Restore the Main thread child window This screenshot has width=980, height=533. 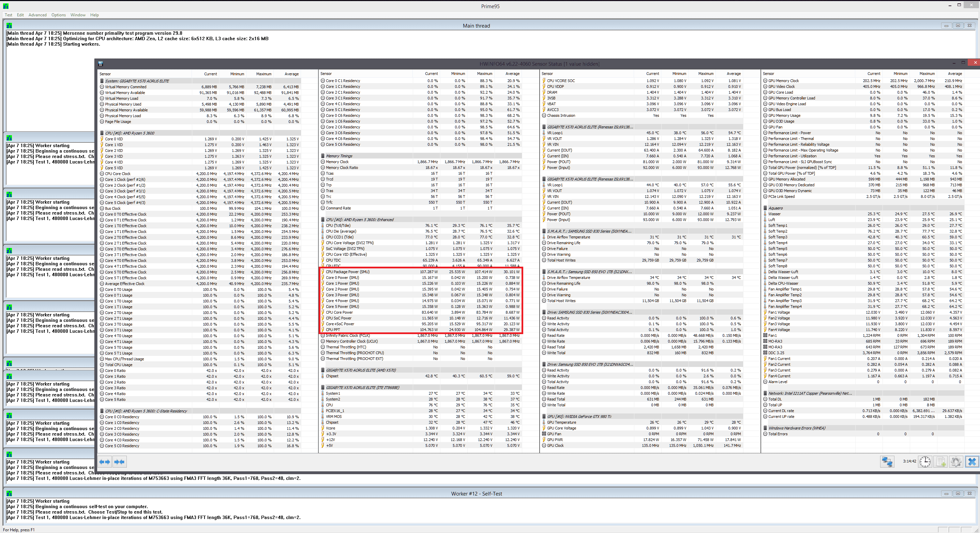(x=958, y=26)
